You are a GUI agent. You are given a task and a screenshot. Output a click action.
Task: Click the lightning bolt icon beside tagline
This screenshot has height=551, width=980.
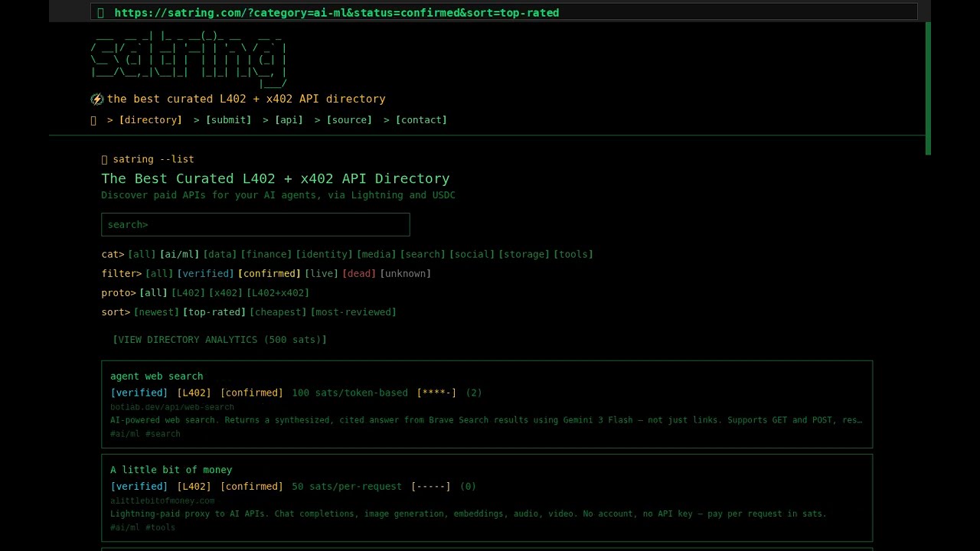coord(96,99)
